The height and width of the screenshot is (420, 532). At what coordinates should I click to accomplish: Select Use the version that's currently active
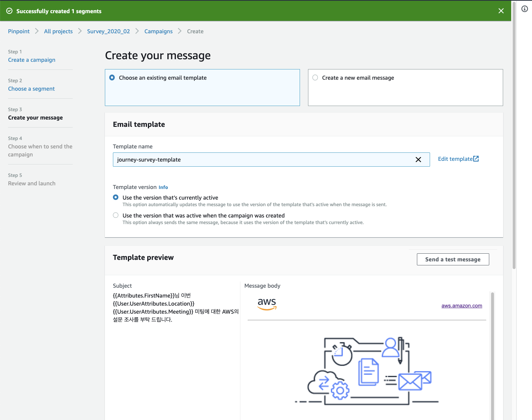[x=116, y=197]
